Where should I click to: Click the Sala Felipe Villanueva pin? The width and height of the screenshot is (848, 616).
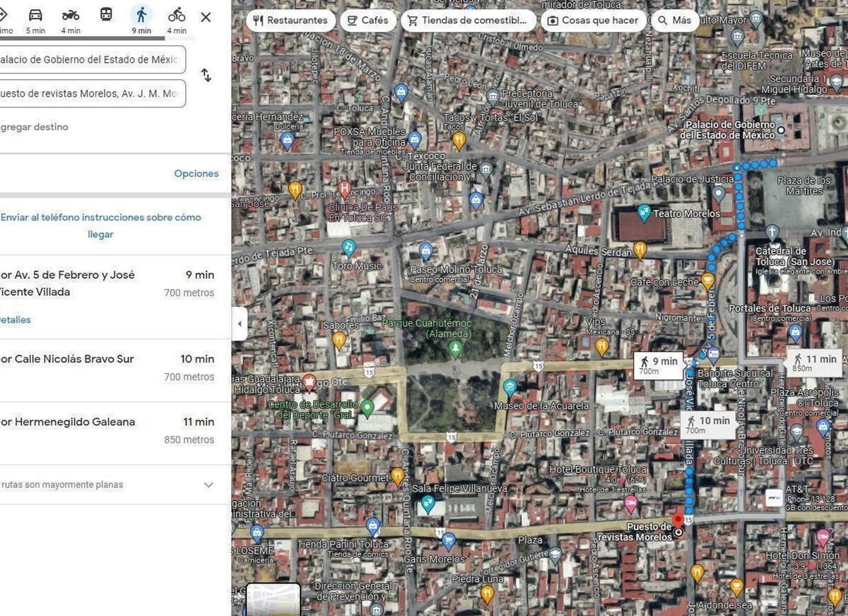(x=428, y=504)
